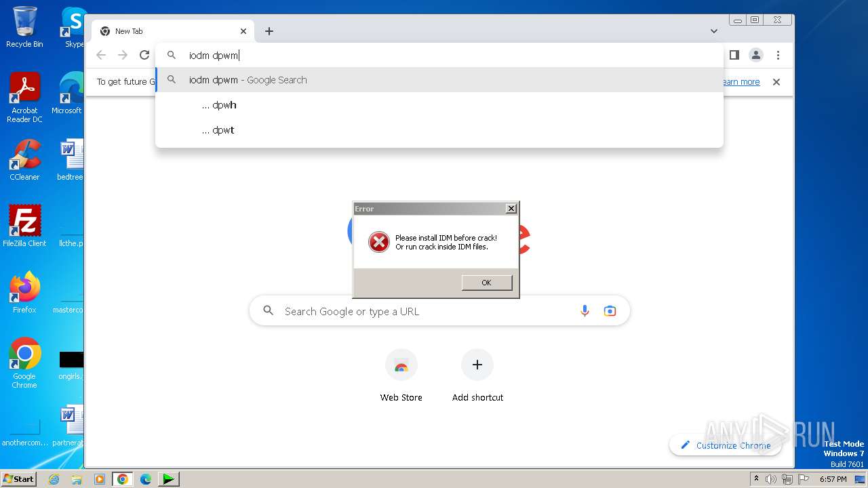Close the New Tab tab
Image resolution: width=868 pixels, height=488 pixels.
click(x=243, y=31)
